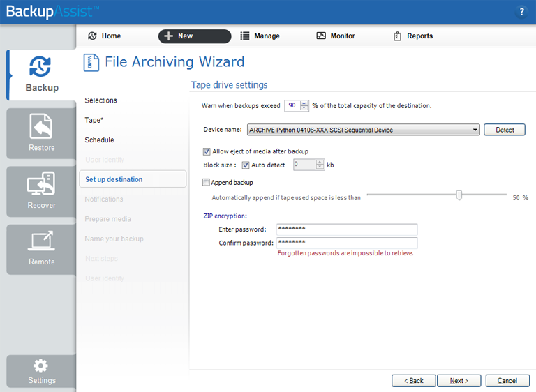This screenshot has height=392, width=536.
Task: Click the Detect button
Action: point(505,130)
